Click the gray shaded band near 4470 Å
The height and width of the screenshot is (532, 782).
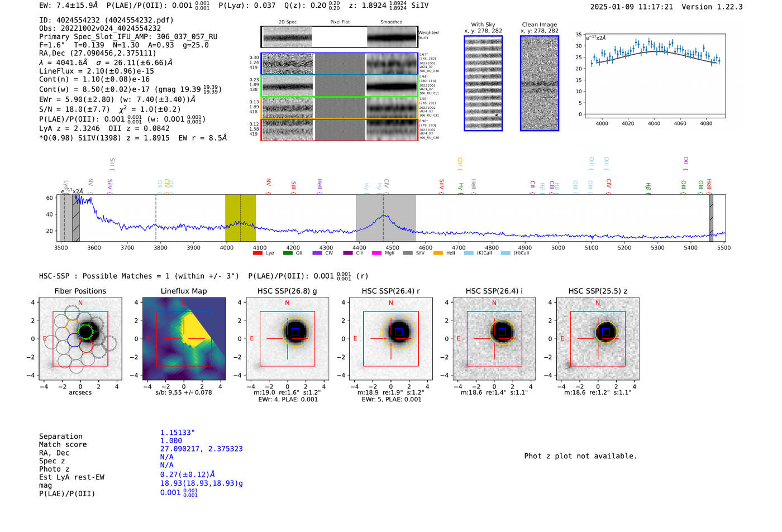(x=385, y=218)
